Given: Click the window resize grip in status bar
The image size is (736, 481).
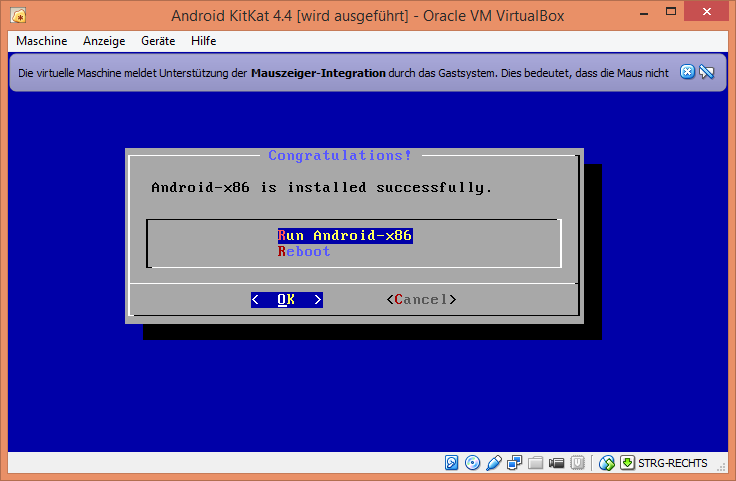Looking at the screenshot, I should point(721,466).
